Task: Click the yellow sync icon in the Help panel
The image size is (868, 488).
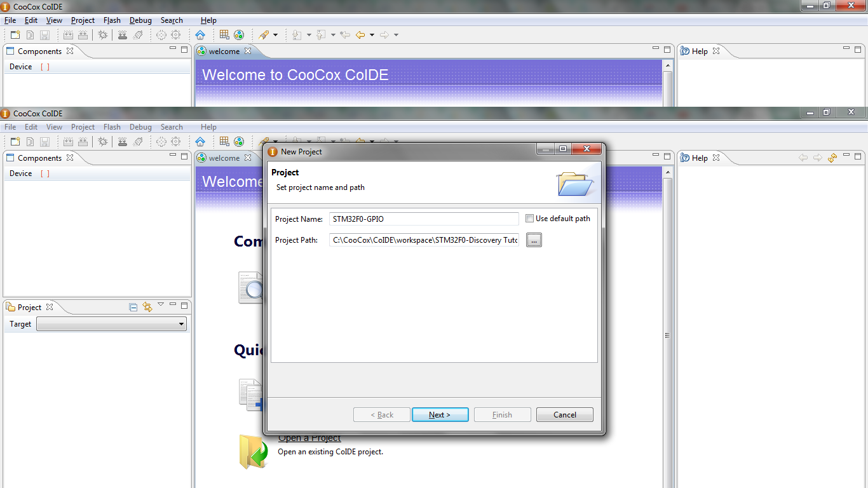Action: point(832,158)
